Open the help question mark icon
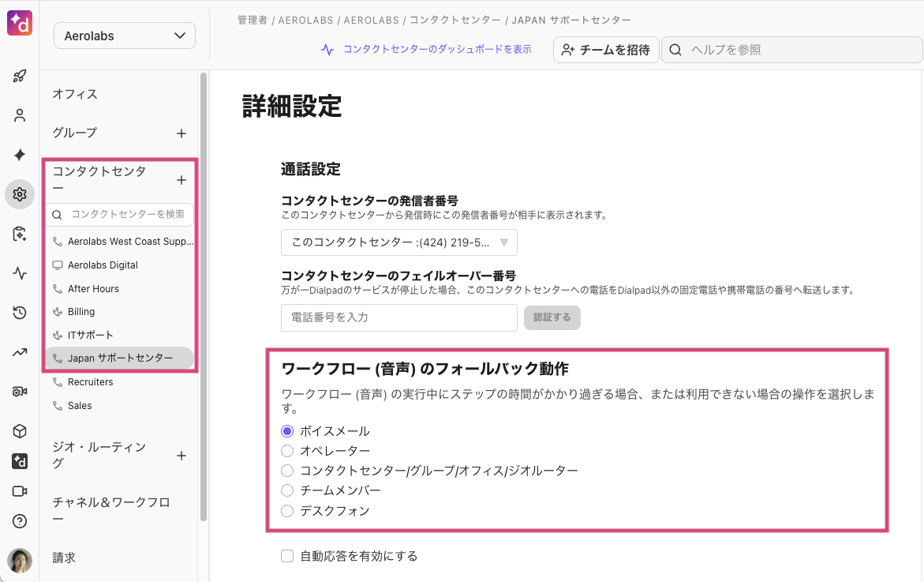This screenshot has height=582, width=924. click(x=20, y=521)
